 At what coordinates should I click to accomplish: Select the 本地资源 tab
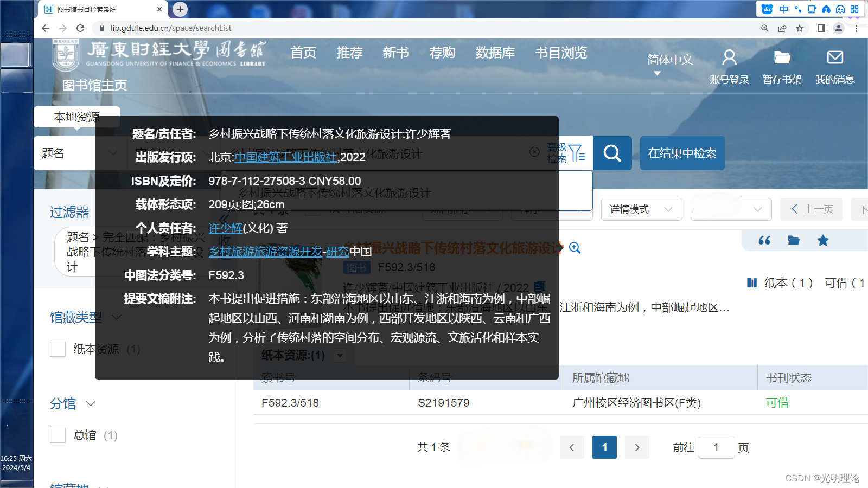click(76, 117)
